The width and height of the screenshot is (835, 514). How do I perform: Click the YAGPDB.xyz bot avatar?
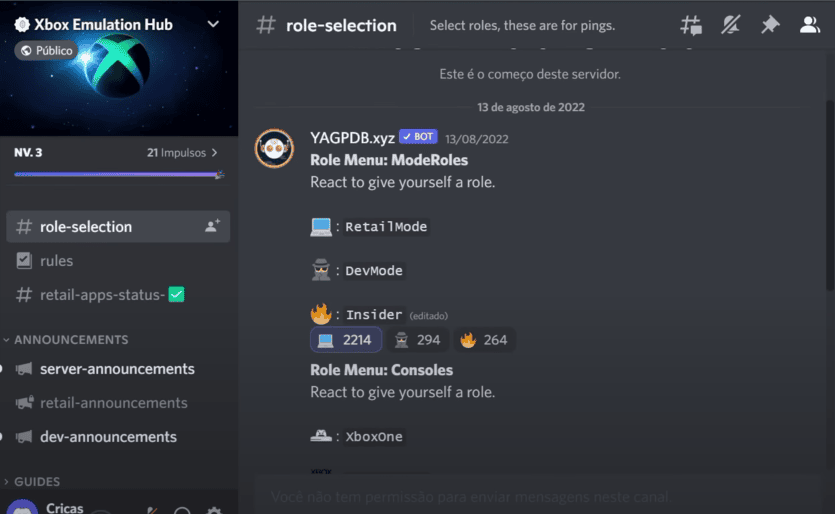pos(274,149)
